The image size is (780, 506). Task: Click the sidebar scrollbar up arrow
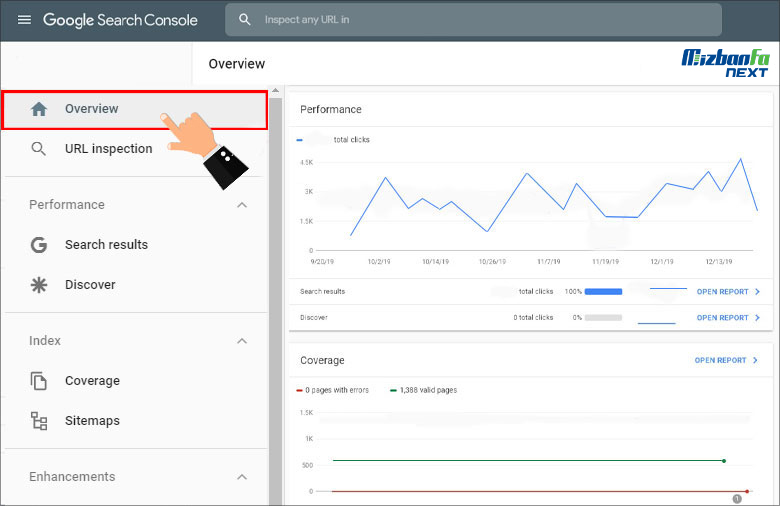click(x=275, y=90)
